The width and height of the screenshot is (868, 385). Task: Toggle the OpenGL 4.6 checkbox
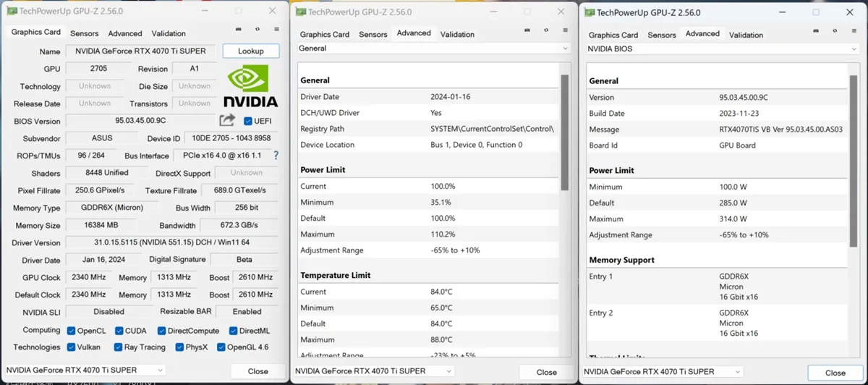click(220, 347)
